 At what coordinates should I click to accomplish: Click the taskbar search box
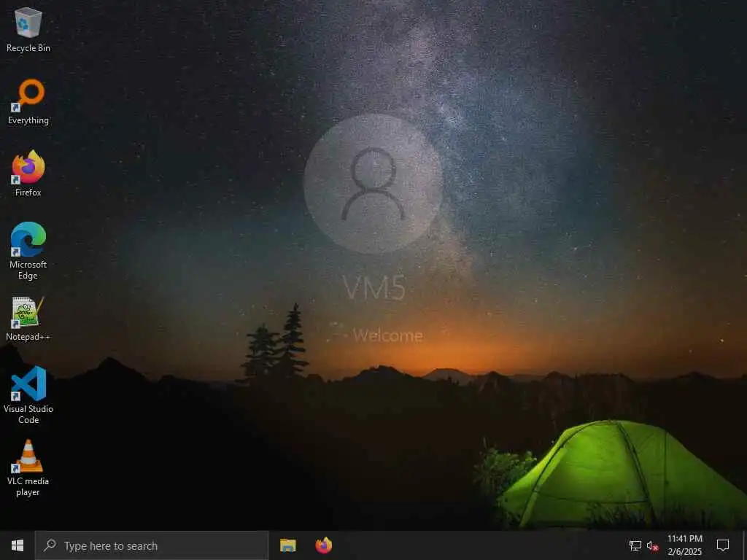152,545
